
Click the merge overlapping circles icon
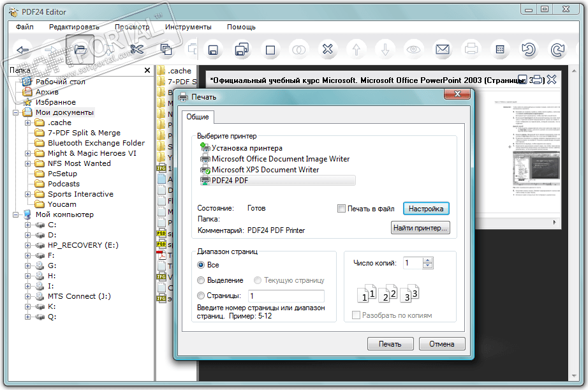tap(299, 50)
